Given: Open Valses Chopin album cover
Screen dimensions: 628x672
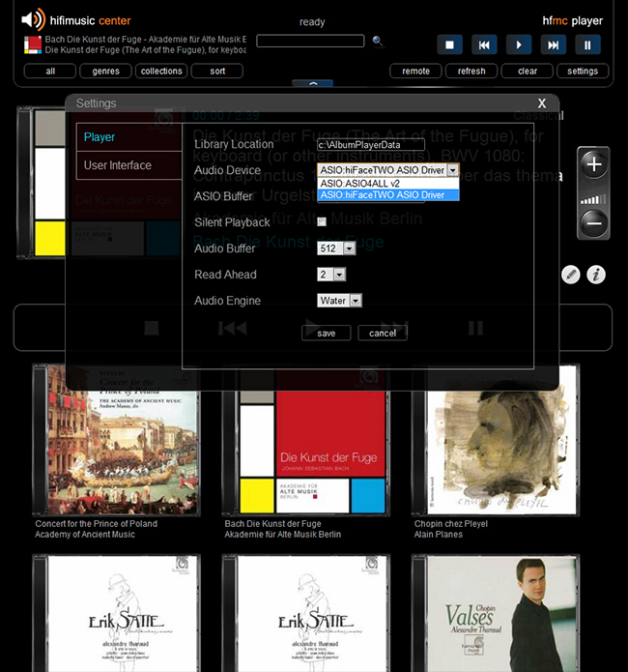Looking at the screenshot, I should click(496, 613).
